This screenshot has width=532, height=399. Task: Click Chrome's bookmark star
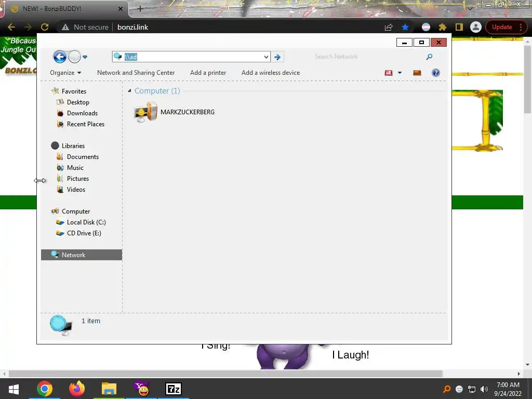pos(405,27)
